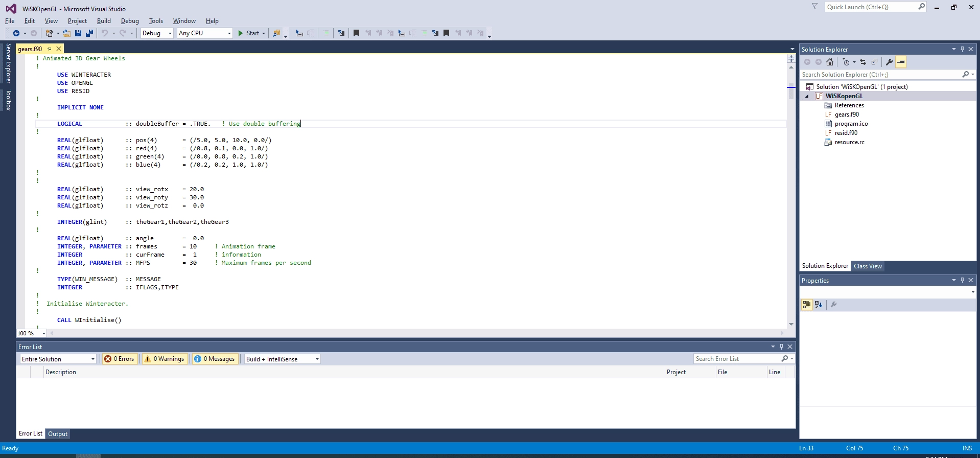Click the Collapse All icon in Solution Explorer
This screenshot has width=980, height=458.
tap(874, 62)
